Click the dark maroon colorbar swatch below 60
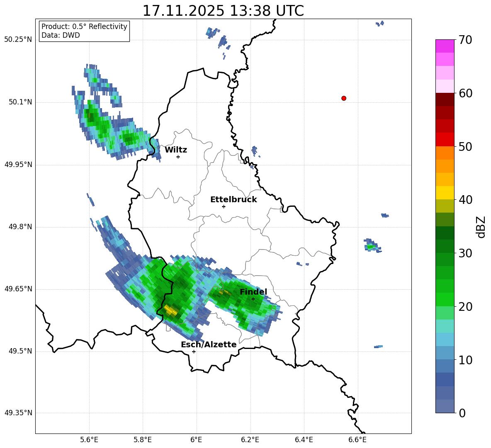This screenshot has height=448, width=491. (445, 99)
